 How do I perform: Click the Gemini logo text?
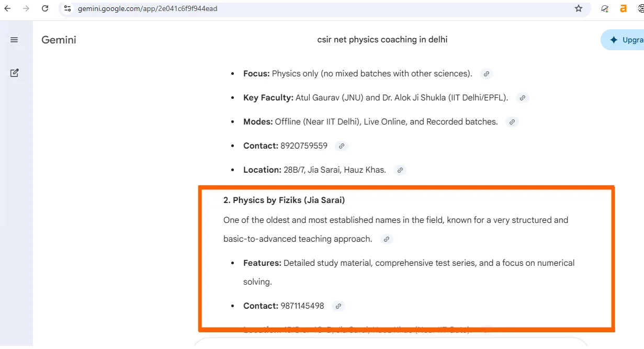[59, 40]
